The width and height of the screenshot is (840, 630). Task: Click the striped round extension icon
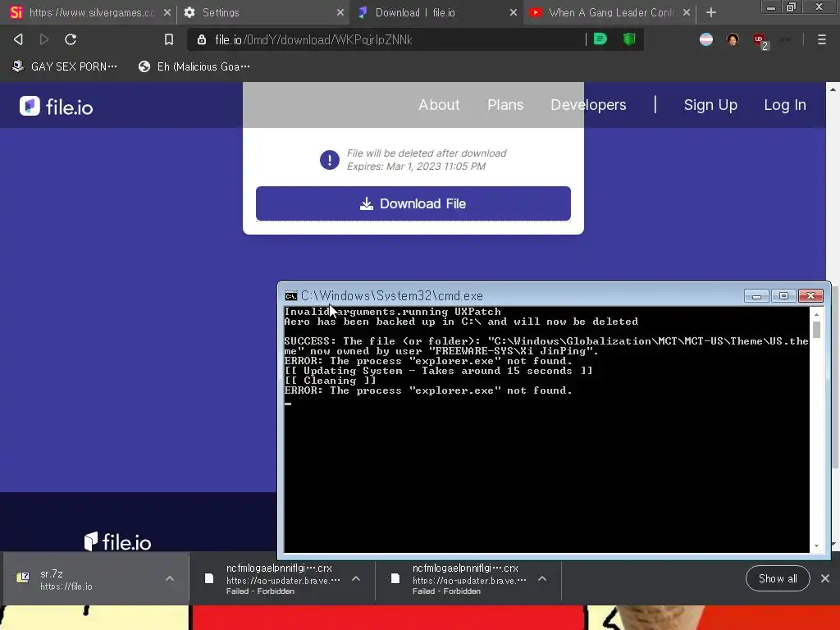706,39
